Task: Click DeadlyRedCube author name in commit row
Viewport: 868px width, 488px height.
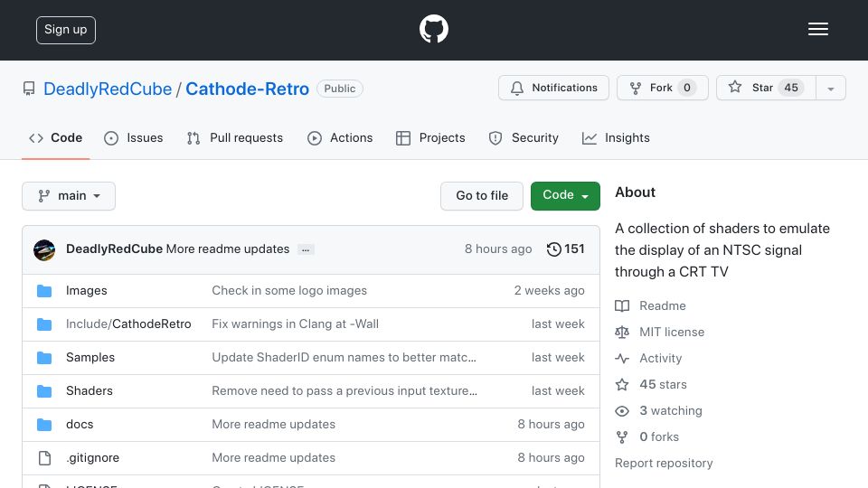Action: pos(114,249)
